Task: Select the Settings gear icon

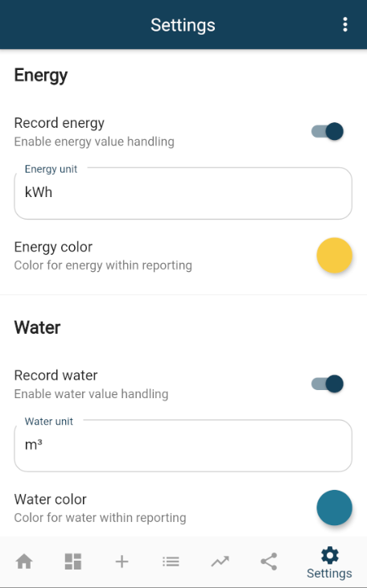Action: pyautogui.click(x=329, y=555)
